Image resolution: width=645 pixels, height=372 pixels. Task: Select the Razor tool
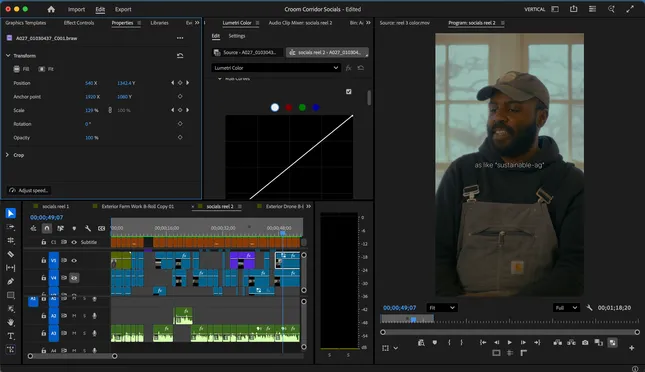[x=11, y=254]
